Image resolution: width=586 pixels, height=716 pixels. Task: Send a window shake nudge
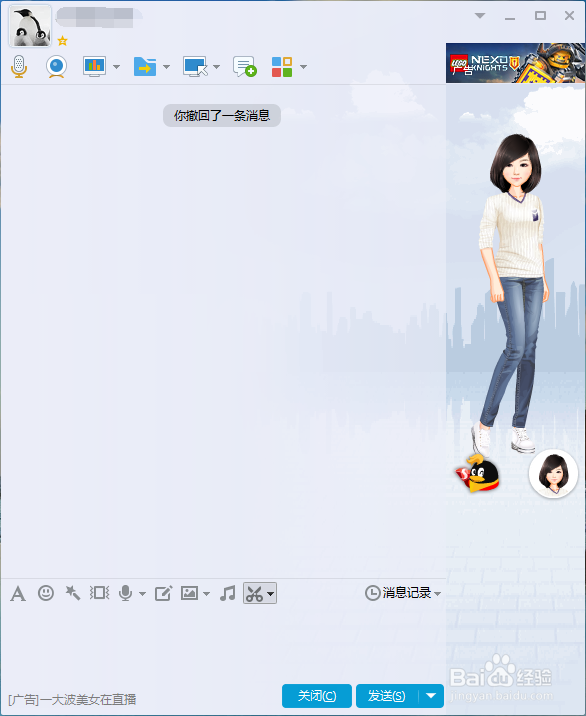tap(99, 593)
